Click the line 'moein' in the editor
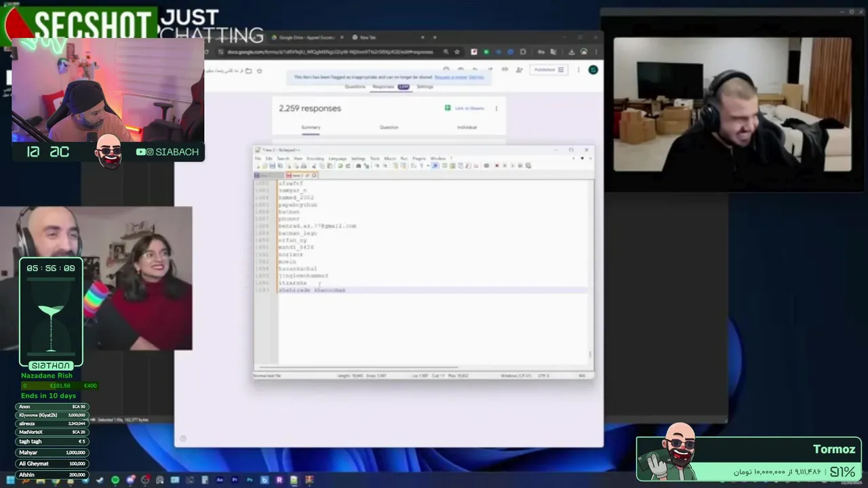Image resolution: width=868 pixels, height=488 pixels. pos(287,262)
